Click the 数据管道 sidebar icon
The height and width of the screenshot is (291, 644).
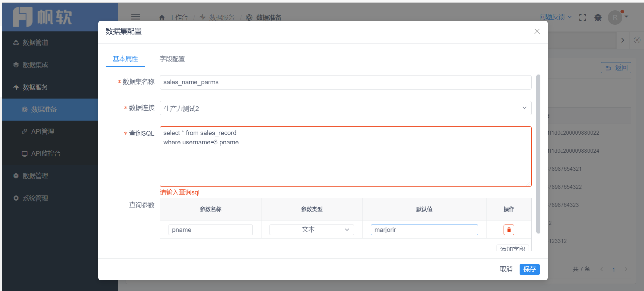16,42
